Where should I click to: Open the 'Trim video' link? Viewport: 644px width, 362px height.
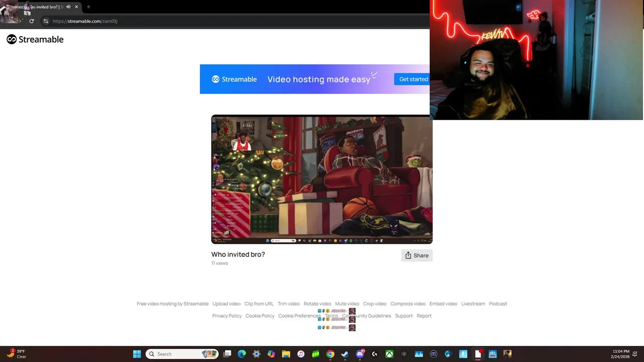click(289, 304)
